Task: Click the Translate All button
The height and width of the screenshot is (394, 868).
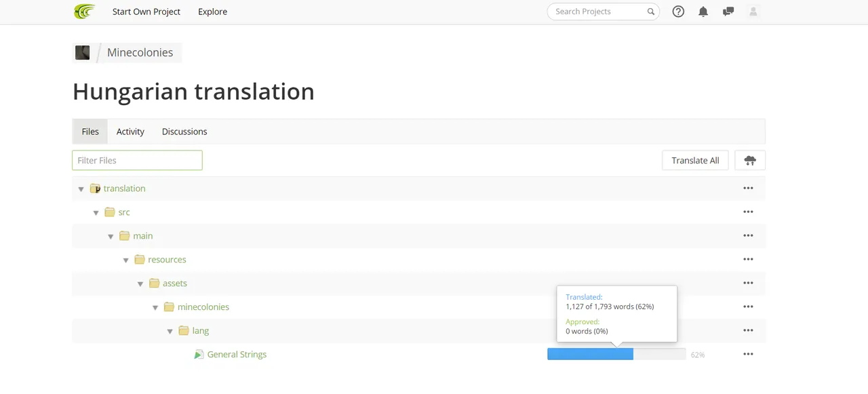Action: pos(695,160)
